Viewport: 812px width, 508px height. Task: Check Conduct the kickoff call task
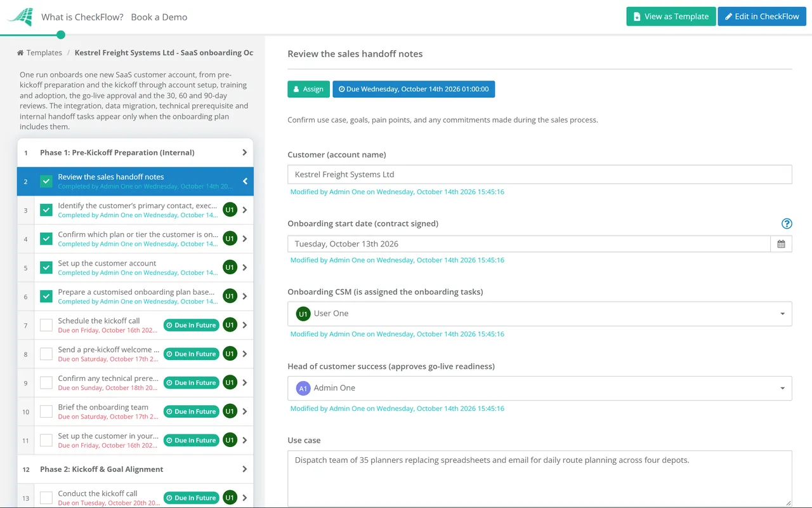click(46, 498)
